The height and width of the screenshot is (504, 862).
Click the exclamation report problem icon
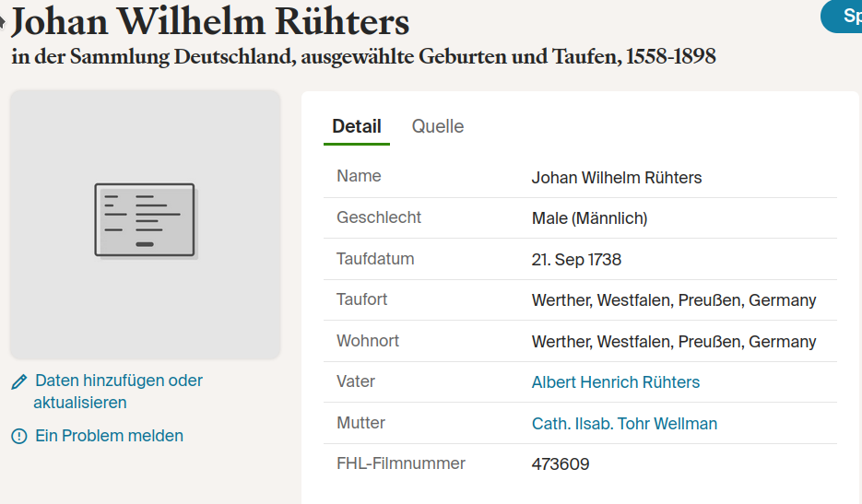(19, 437)
